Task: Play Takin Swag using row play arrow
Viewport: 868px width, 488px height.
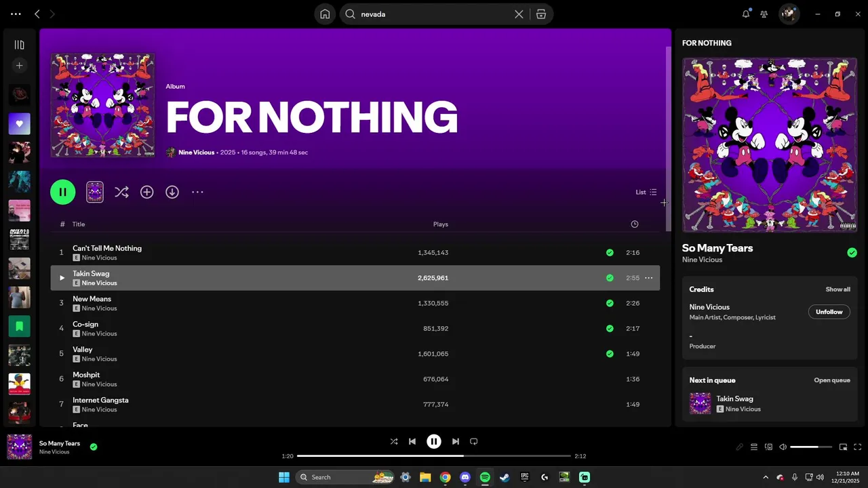Action: [x=62, y=278]
